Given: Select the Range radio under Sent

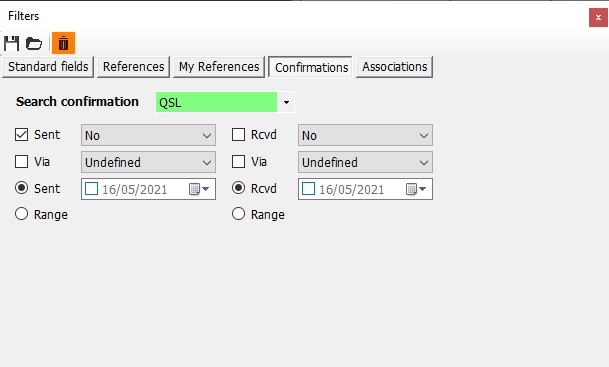Looking at the screenshot, I should 21,214.
